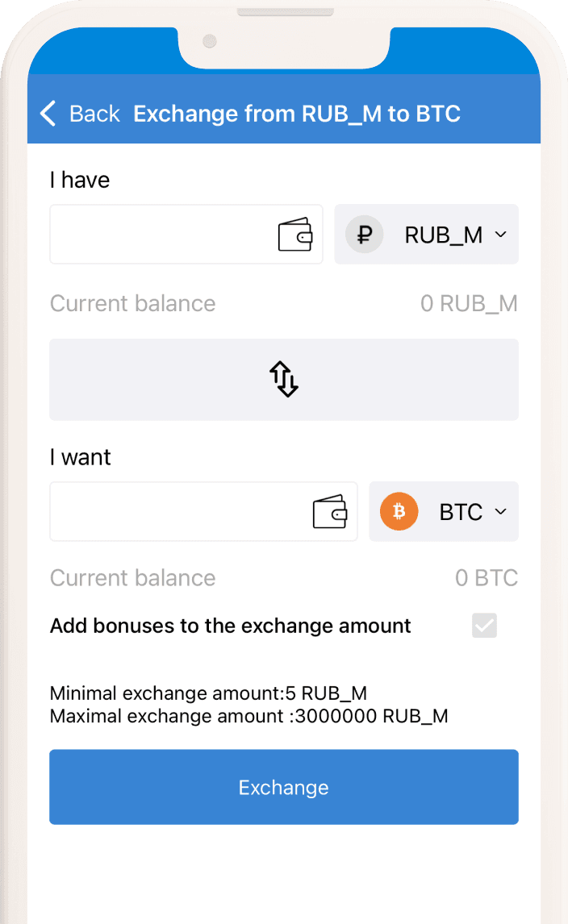Click the Exchange from RUB_M to BTC title
This screenshot has height=924, width=568.
coord(297,114)
